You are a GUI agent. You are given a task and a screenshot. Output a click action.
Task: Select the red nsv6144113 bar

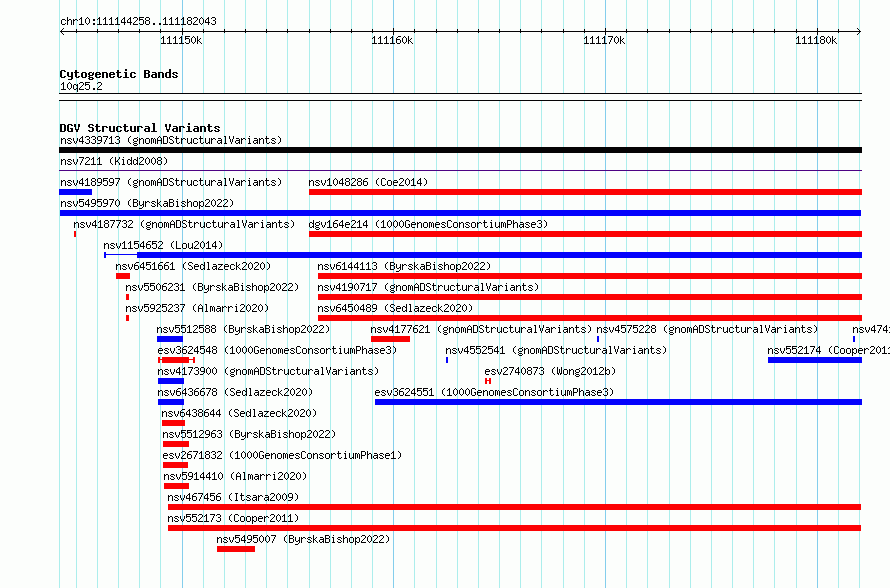coord(590,276)
